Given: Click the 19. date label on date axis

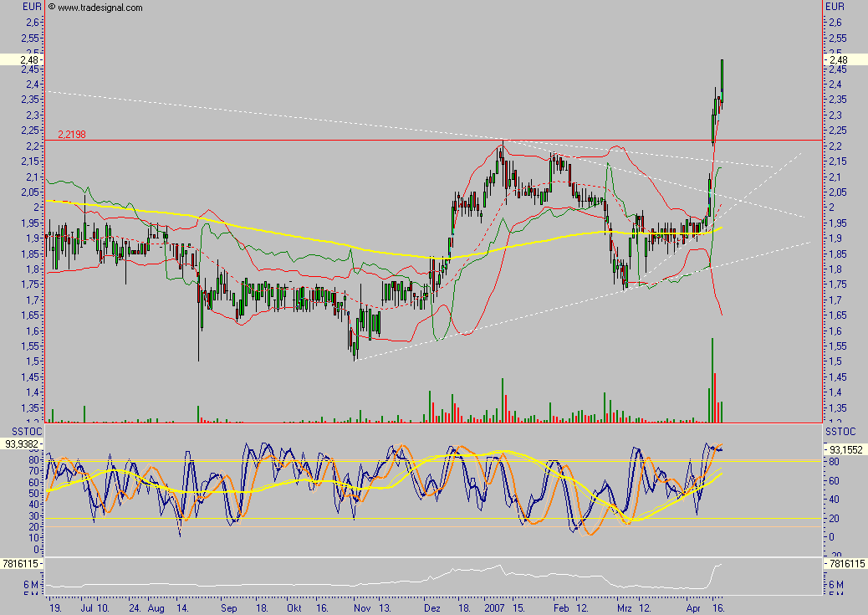Looking at the screenshot, I should [x=55, y=608].
